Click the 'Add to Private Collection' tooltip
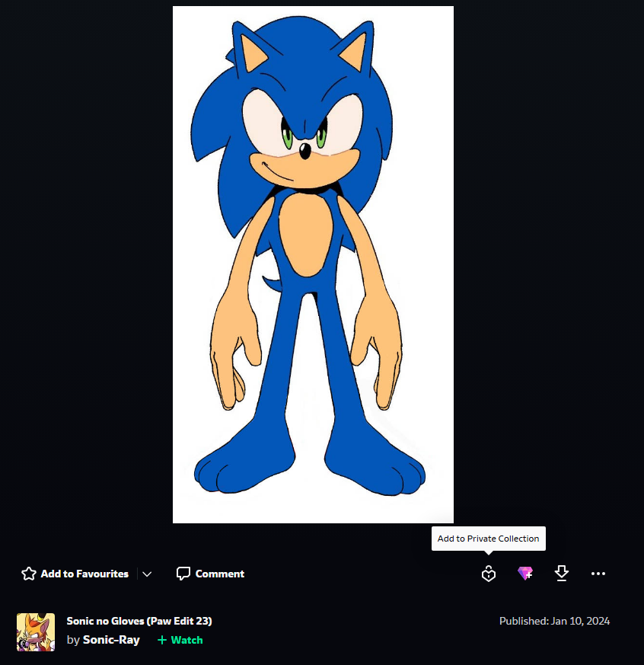The width and height of the screenshot is (644, 665). [489, 539]
